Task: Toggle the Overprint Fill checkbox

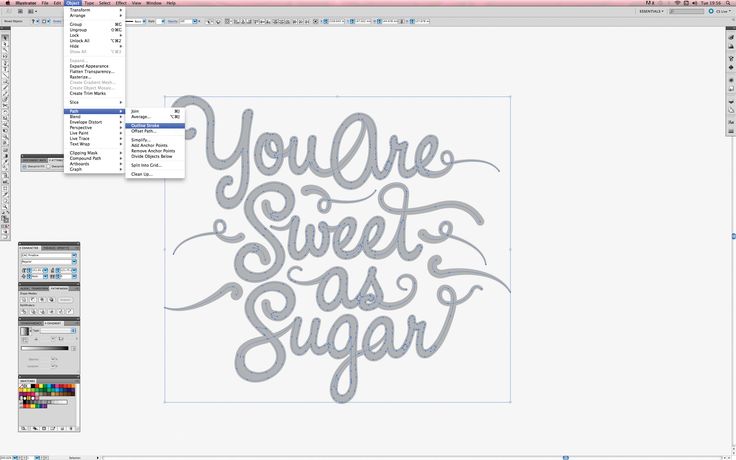Action: pos(24,166)
